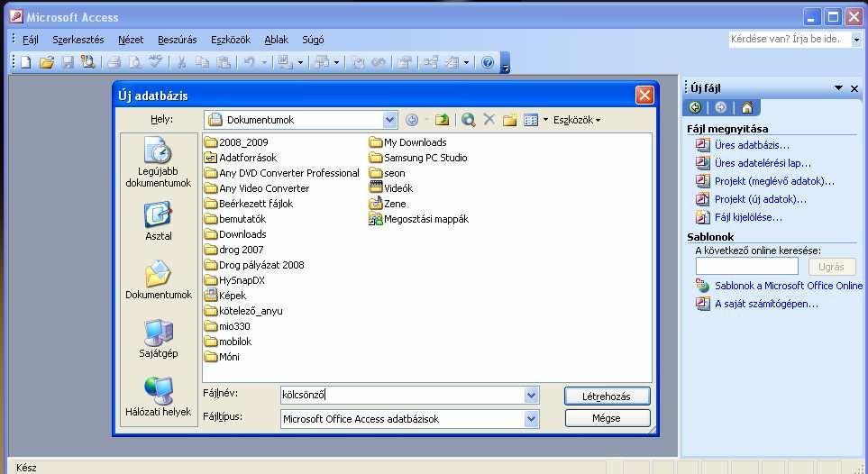Open the Ablak menu
This screenshot has width=868, height=474.
click(276, 40)
